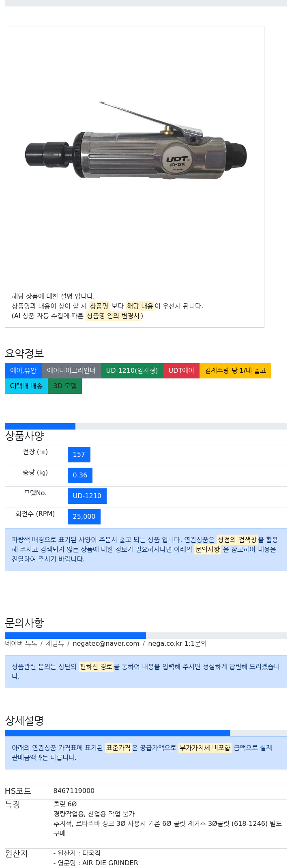Click the 0.36 weight spec value

click(x=80, y=475)
